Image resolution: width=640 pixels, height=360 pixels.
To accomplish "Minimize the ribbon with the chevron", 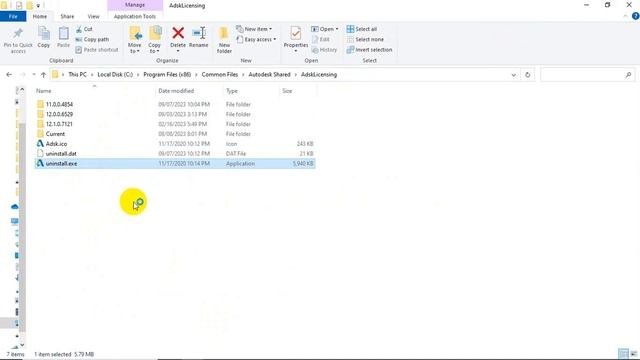I will pos(625,17).
